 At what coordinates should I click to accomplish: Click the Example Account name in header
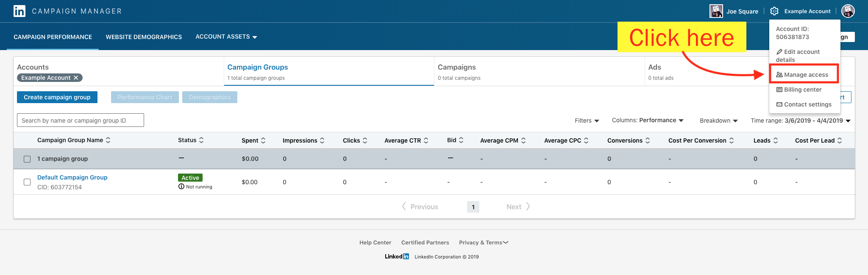[x=807, y=11]
